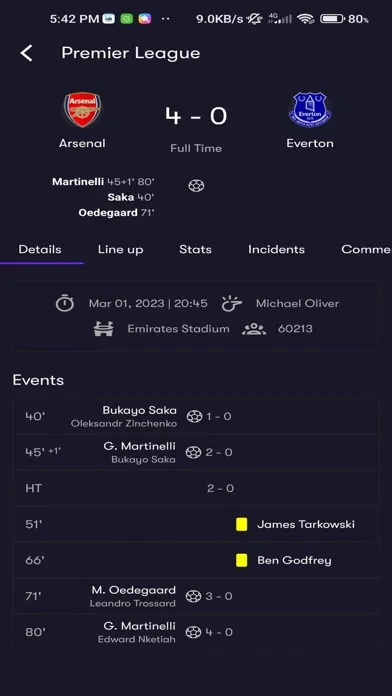Tap the stadium icon beside Emirates Stadium
Viewport: 392px width, 696px height.
point(103,329)
